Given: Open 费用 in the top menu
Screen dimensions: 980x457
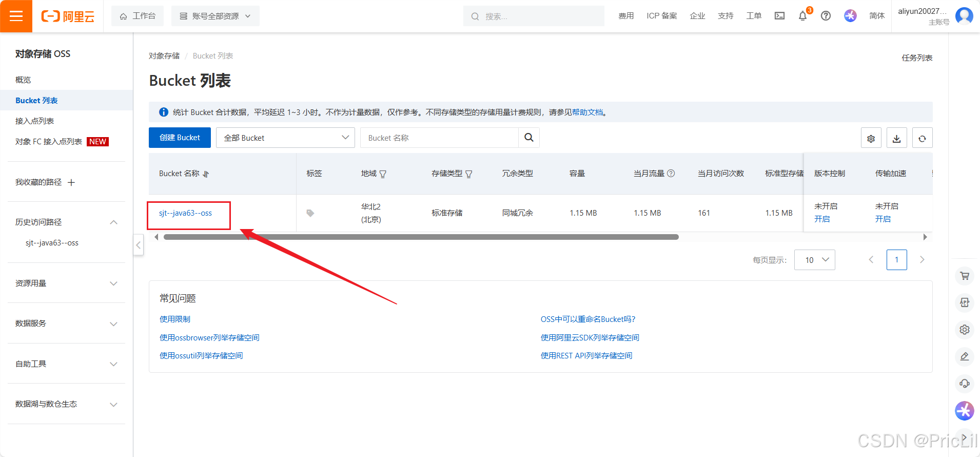Looking at the screenshot, I should point(626,16).
